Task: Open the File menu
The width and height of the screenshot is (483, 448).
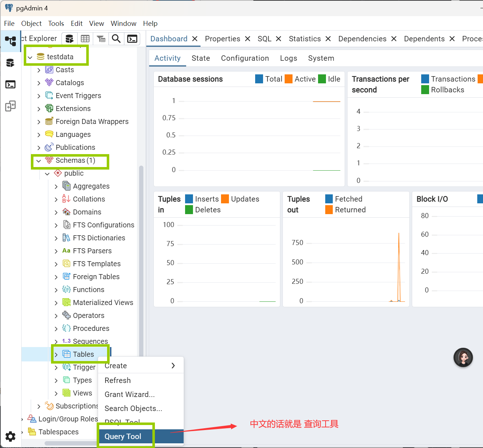Action: (x=9, y=23)
